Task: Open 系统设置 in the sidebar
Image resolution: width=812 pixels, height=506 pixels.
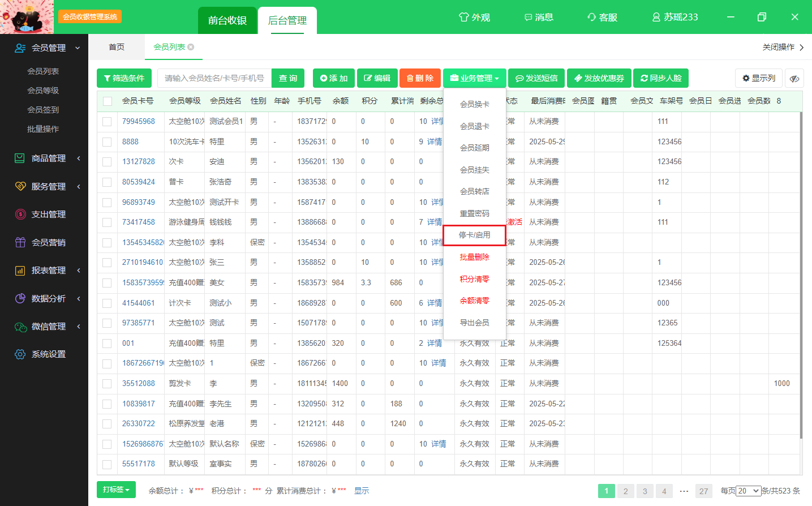Action: coord(48,354)
